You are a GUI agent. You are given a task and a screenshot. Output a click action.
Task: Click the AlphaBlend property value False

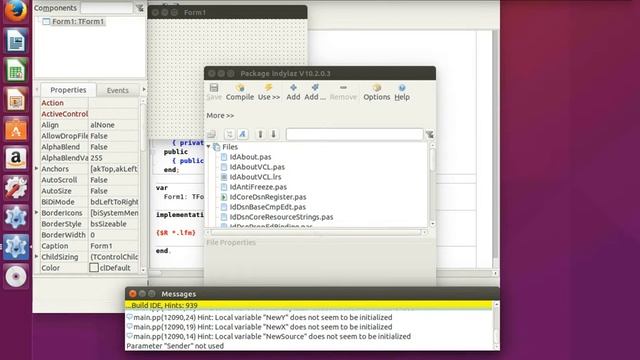(99, 147)
